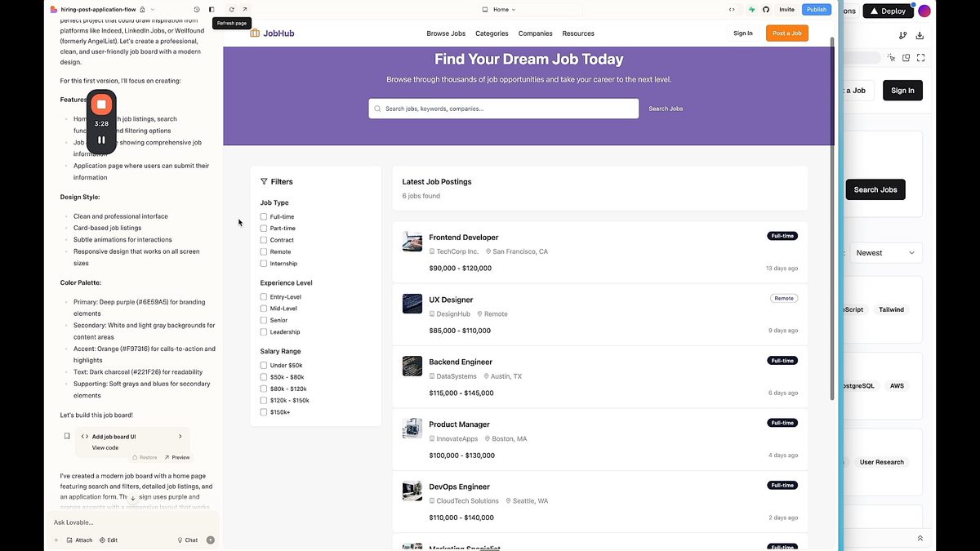Click the CloudTech Solutions logo thumbnail
The image size is (980, 551).
point(412,491)
